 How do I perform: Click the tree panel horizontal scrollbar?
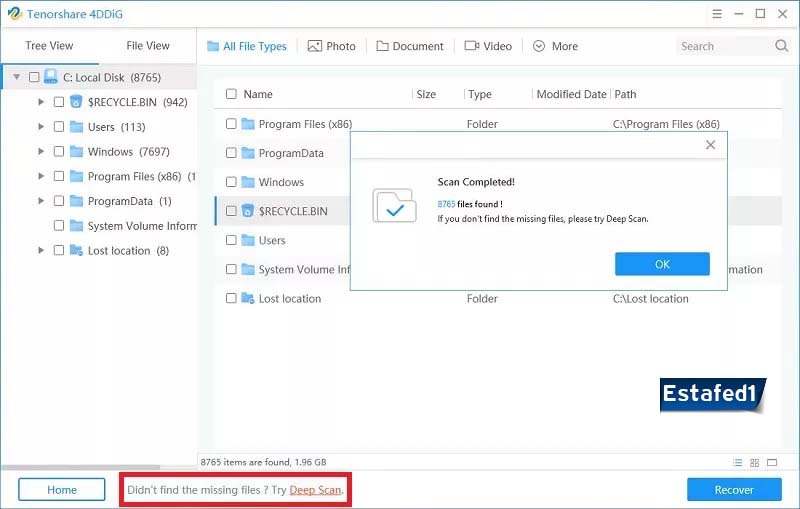click(x=80, y=466)
